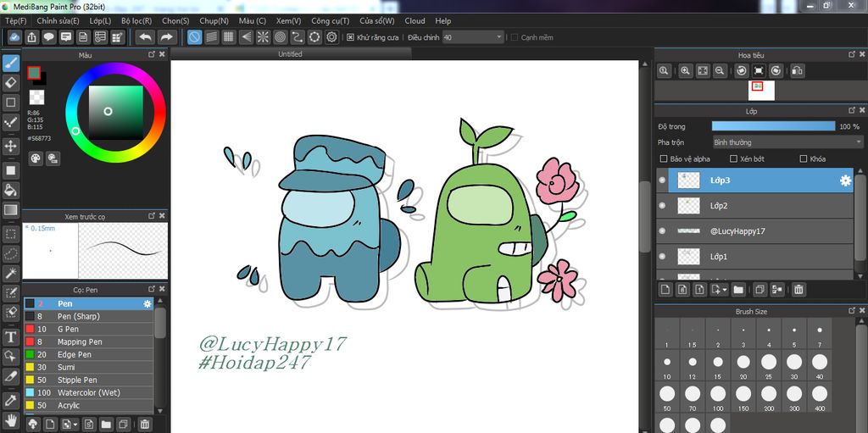Hide the Lớp2 layer
Viewport: 868px width, 433px height.
(x=662, y=205)
